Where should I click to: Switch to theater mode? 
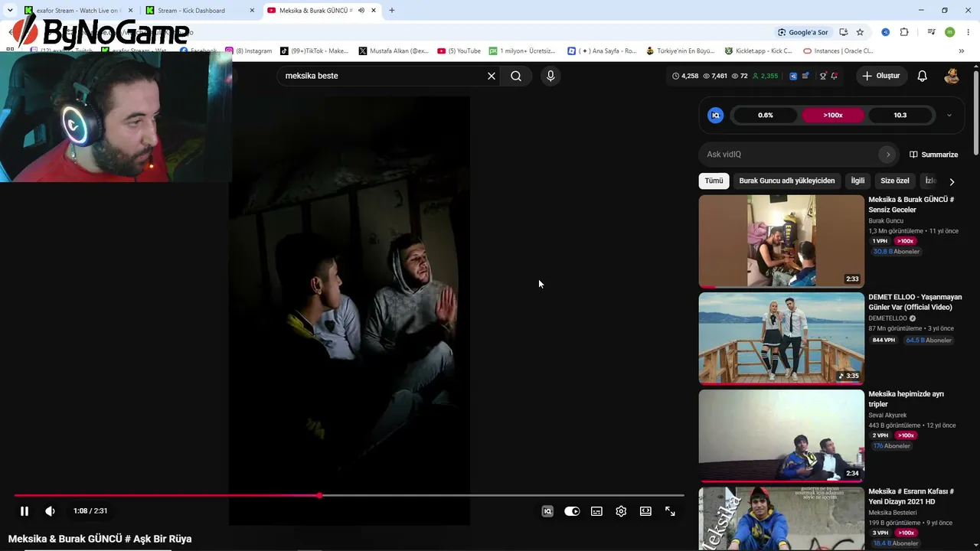[645, 511]
